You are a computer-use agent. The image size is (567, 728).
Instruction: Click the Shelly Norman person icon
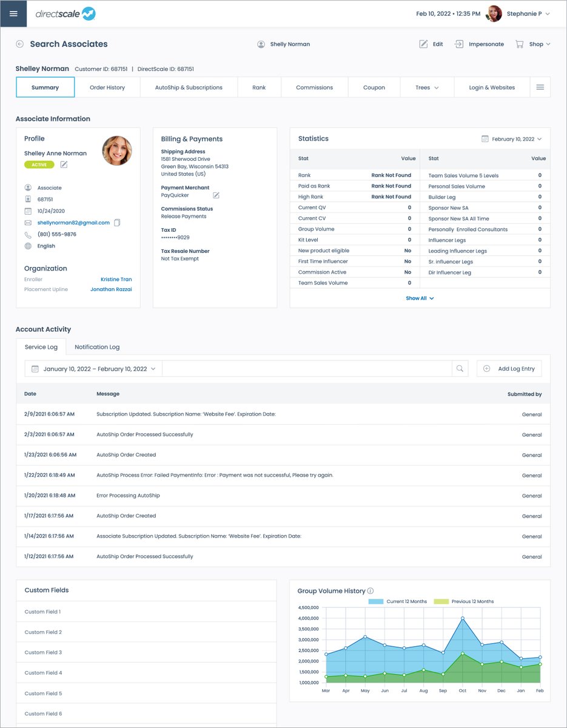click(261, 44)
